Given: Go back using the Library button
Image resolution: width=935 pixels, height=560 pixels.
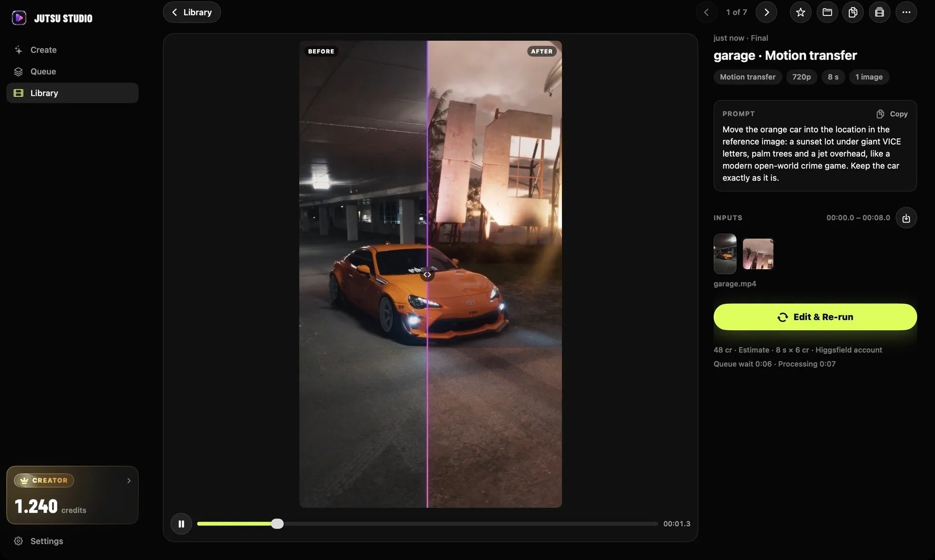Looking at the screenshot, I should (192, 12).
